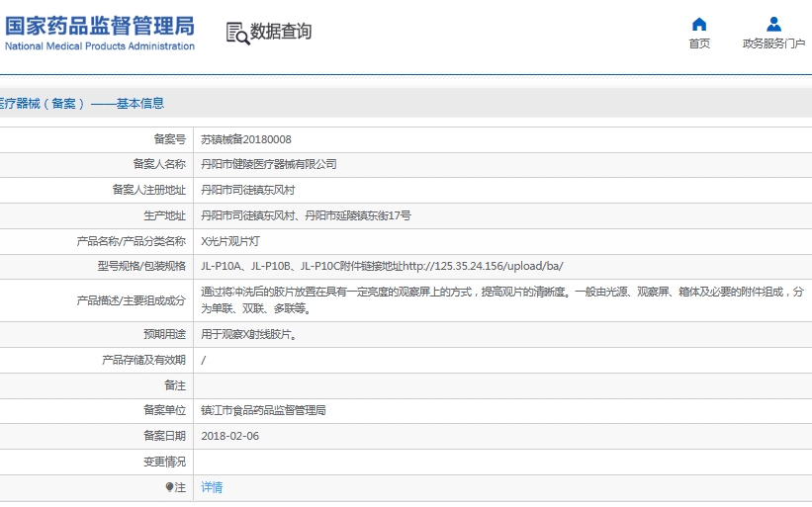Click National Medical Products Administration text

click(x=100, y=46)
